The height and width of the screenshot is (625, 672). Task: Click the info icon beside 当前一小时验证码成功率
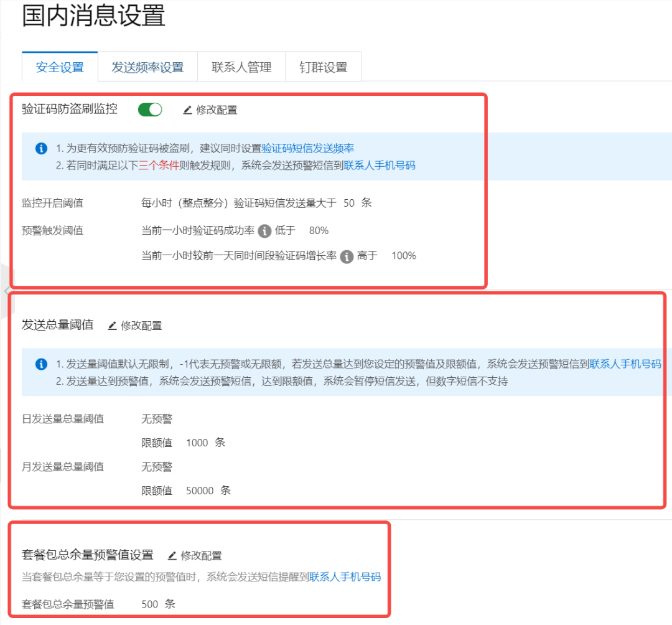point(264,231)
